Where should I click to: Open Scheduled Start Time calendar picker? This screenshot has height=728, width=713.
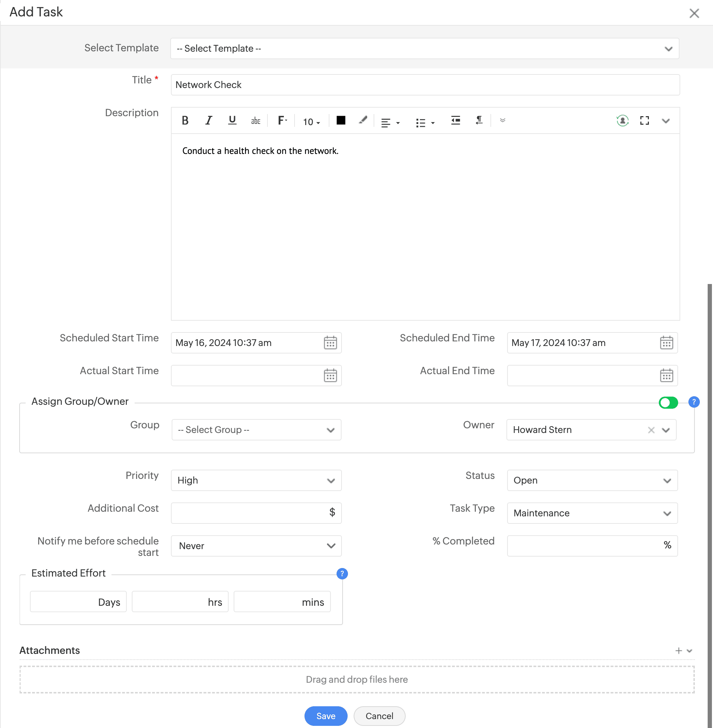click(330, 343)
